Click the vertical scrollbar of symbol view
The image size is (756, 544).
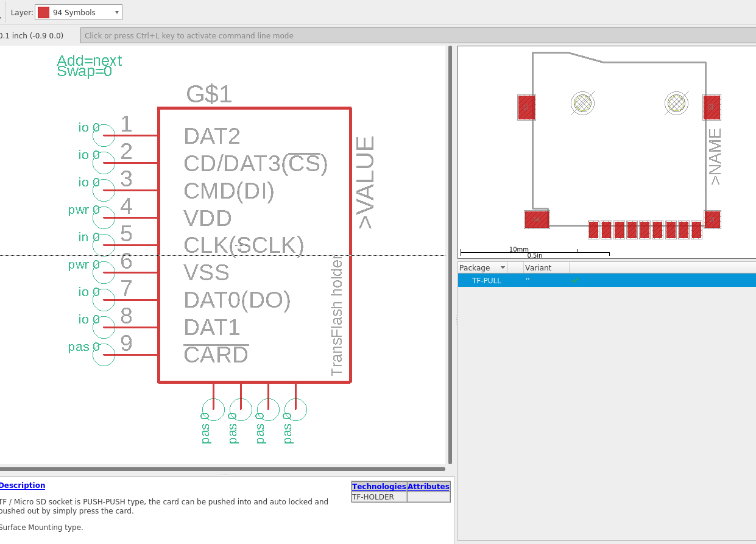[450, 255]
